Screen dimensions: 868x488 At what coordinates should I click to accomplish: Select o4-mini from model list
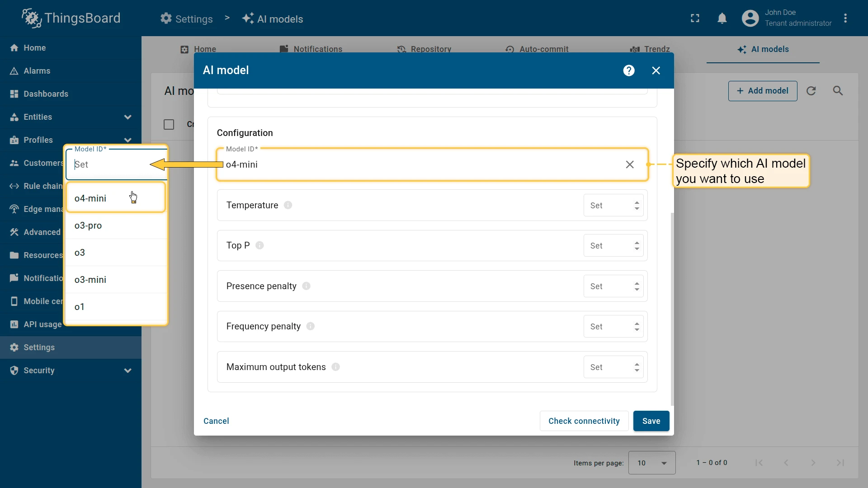[x=116, y=198]
